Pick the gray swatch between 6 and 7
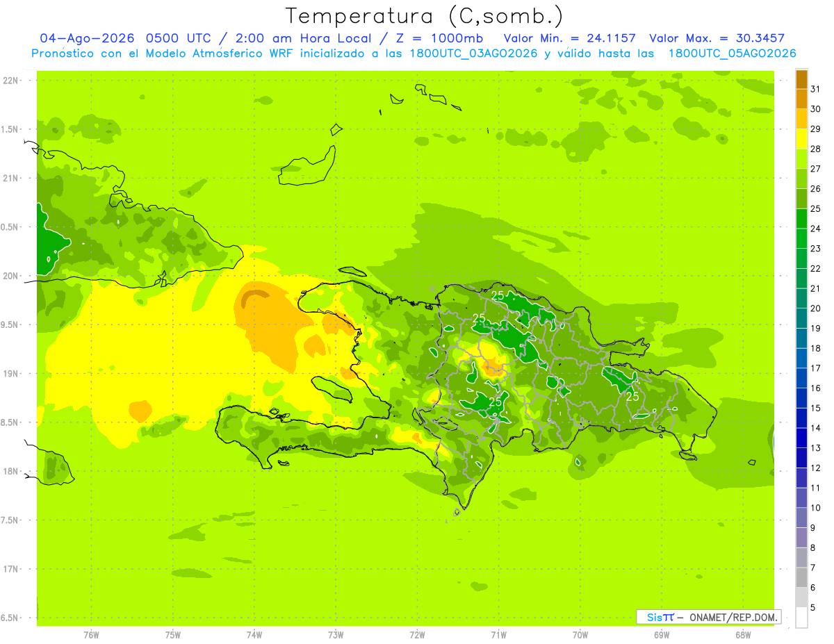The width and height of the screenshot is (834, 644). (x=801, y=578)
